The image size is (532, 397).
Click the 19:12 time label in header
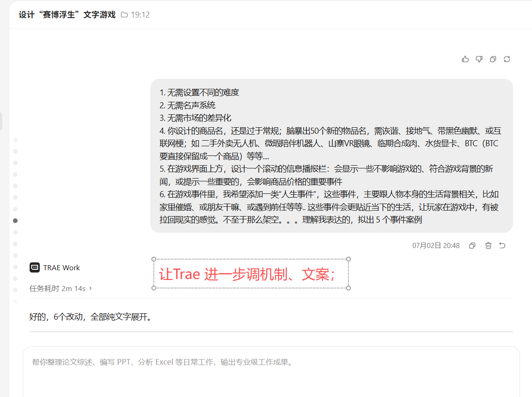coord(141,15)
